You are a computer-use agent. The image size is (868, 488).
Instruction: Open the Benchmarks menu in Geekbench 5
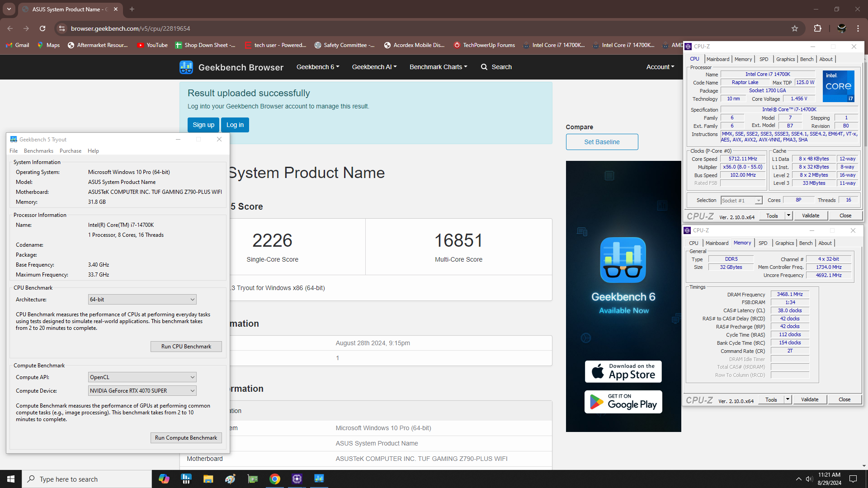38,151
